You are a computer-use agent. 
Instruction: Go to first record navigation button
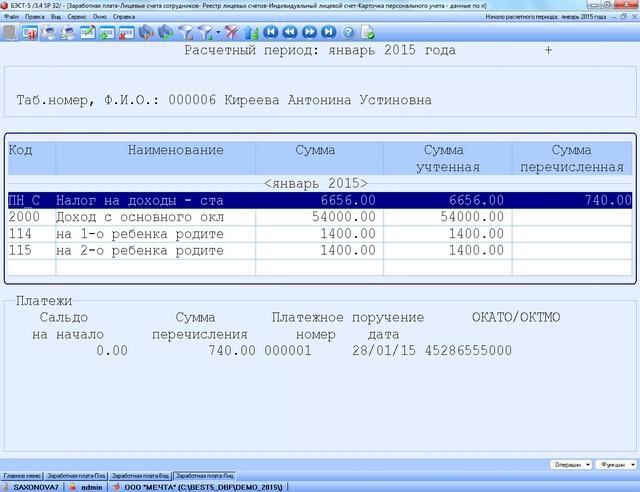[271, 32]
